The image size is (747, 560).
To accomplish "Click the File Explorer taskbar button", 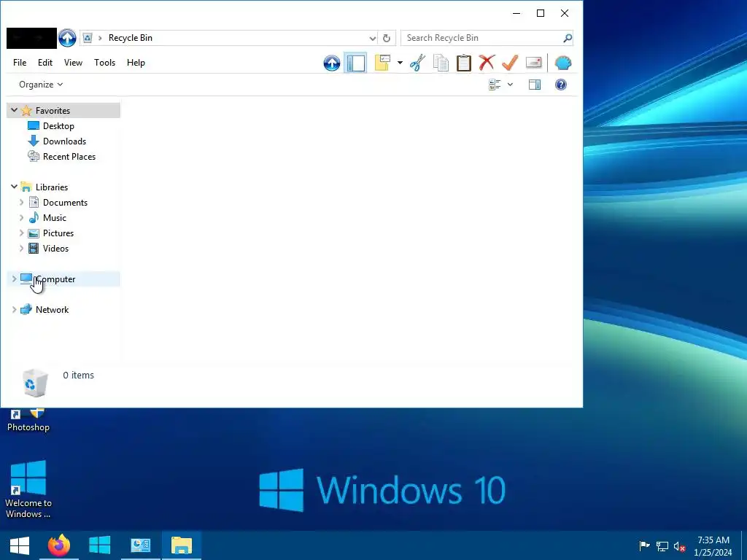I will pos(182,545).
